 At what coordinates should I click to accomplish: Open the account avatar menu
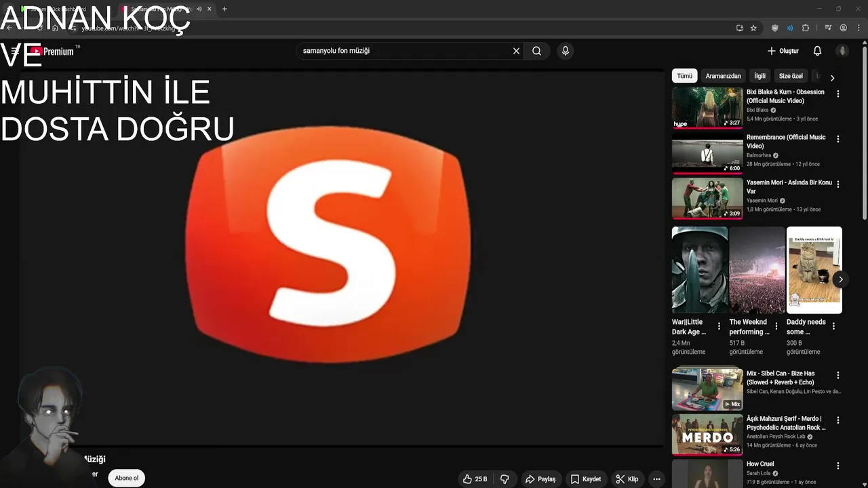click(x=842, y=51)
